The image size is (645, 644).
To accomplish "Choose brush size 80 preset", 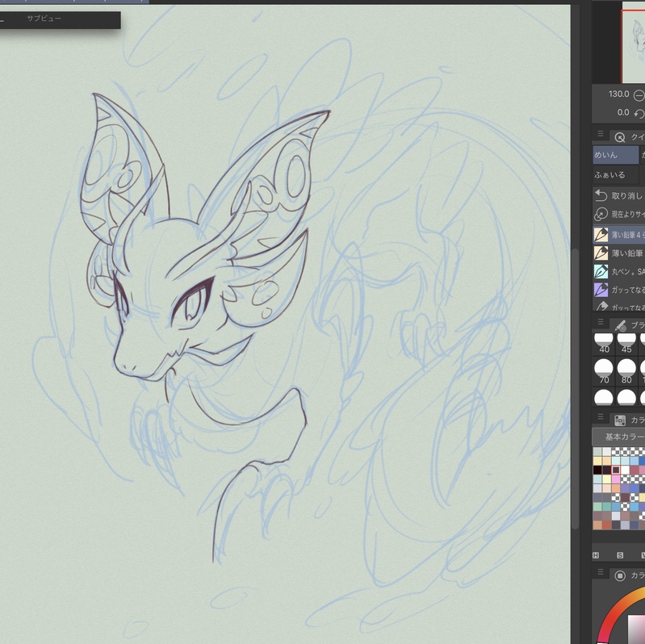I will 626,371.
